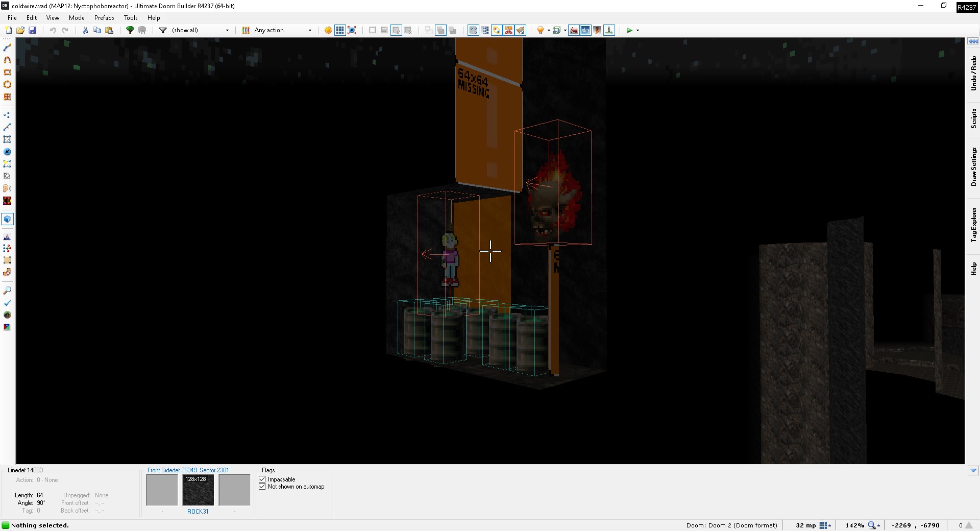The height and width of the screenshot is (531, 980).
Task: Collapse the info panel with the down arrow
Action: coord(973,470)
